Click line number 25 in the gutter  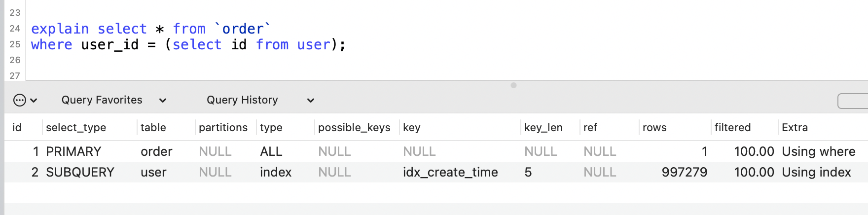tap(15, 44)
